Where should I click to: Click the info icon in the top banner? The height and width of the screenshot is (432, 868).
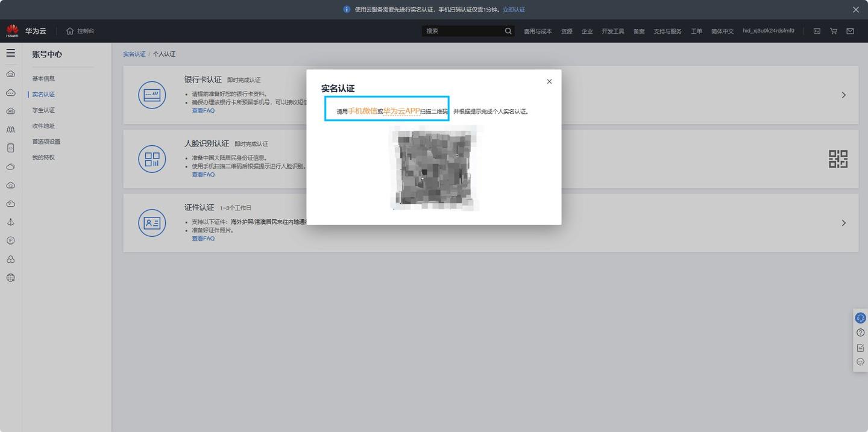(347, 10)
